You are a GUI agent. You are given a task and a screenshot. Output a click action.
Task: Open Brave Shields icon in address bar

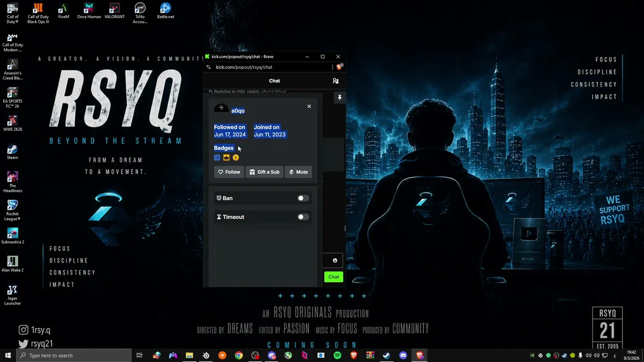340,67
